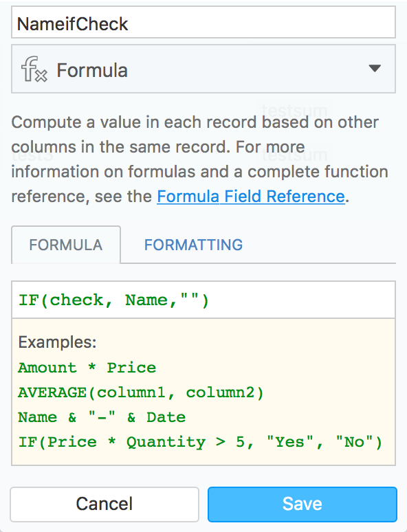Place cursor on 'Name' in the formula

tap(147, 300)
